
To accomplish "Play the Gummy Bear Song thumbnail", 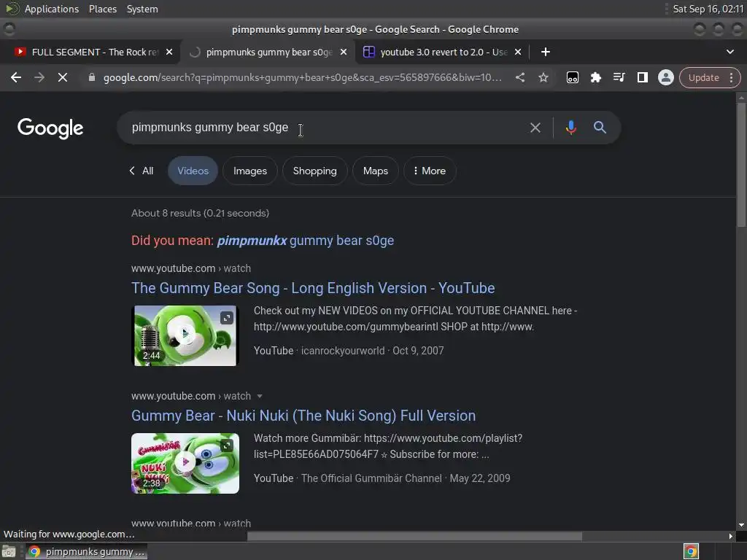I will 185,335.
